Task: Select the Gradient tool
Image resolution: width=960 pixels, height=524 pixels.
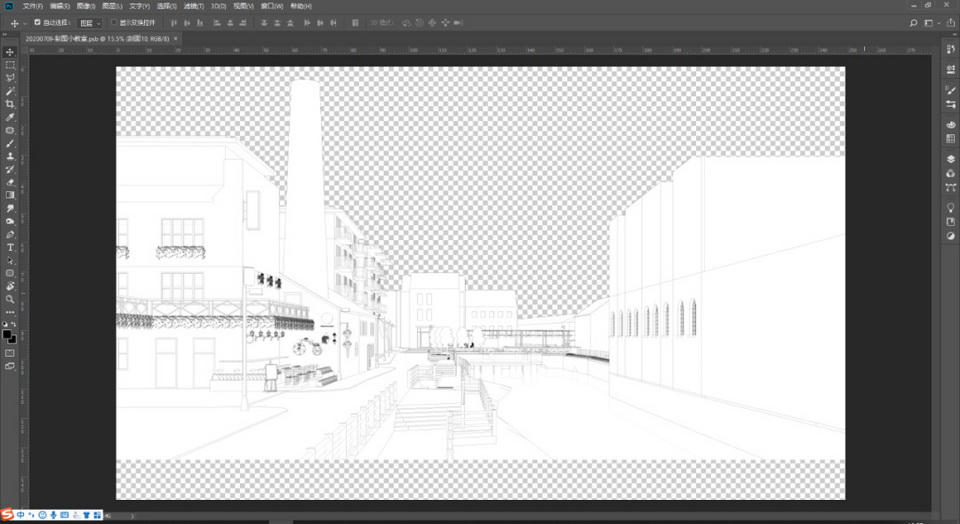Action: pos(10,195)
